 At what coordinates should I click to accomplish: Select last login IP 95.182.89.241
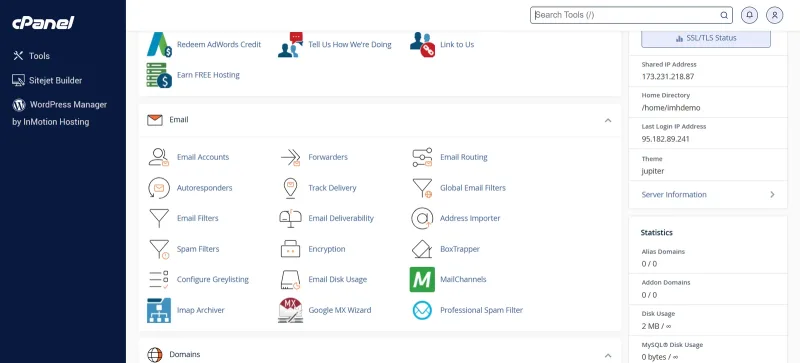pyautogui.click(x=665, y=139)
